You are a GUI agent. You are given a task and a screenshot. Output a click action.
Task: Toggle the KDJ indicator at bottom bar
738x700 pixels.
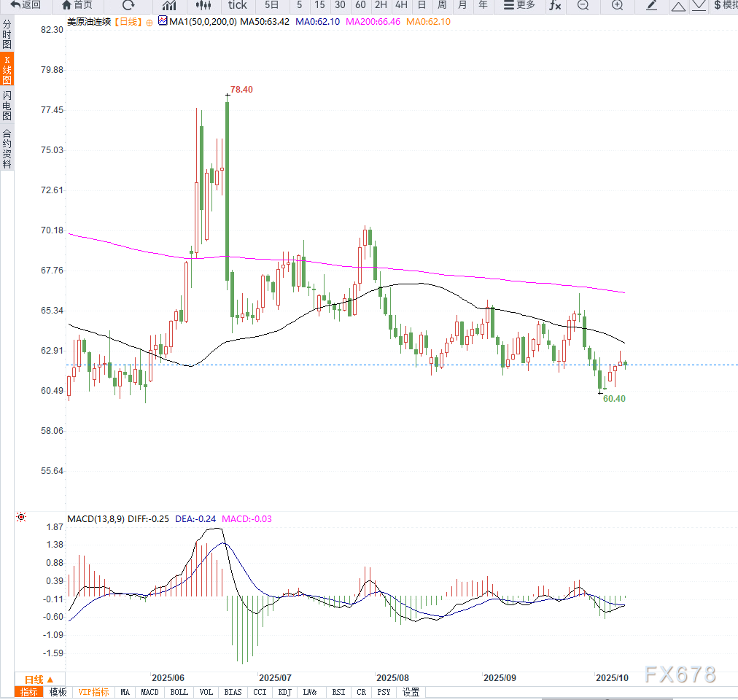click(284, 692)
